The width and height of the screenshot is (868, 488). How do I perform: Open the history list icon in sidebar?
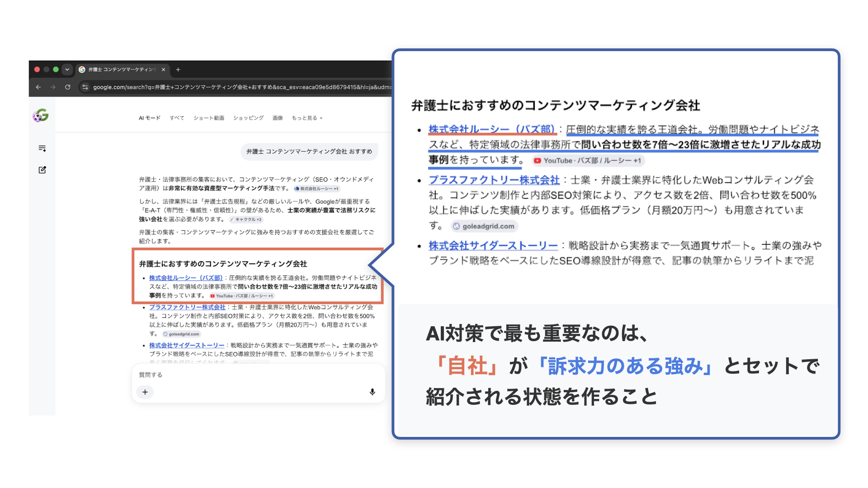click(x=42, y=148)
